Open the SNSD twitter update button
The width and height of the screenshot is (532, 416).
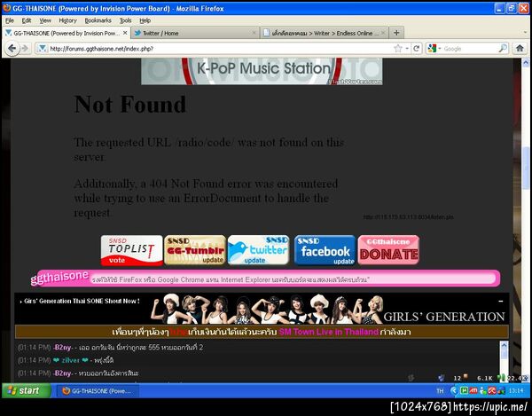259,250
